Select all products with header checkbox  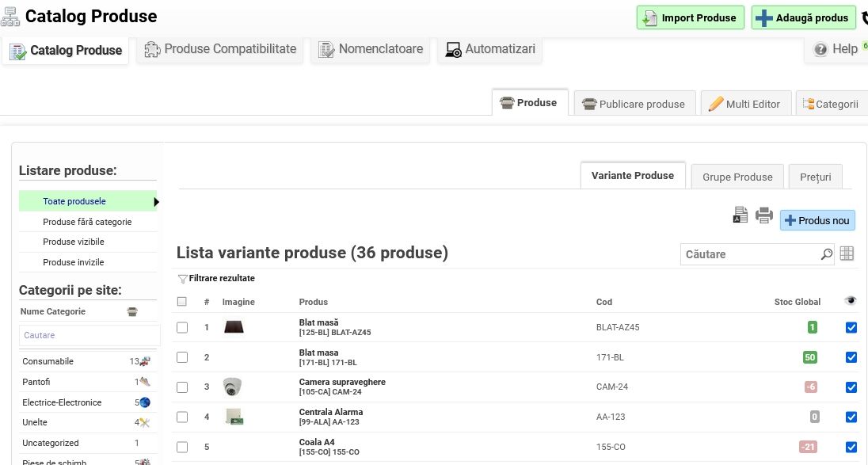pyautogui.click(x=182, y=302)
